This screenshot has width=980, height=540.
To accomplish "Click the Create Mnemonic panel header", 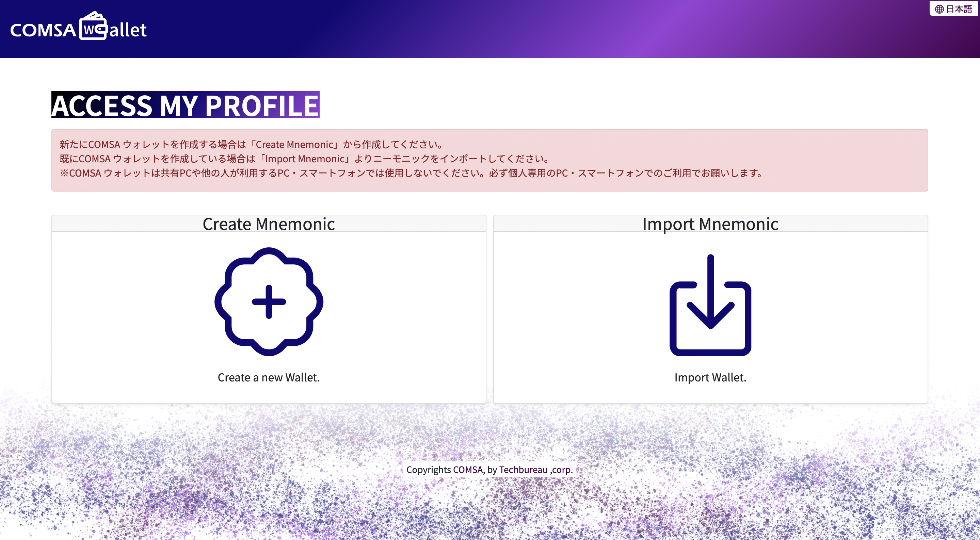I will click(269, 224).
